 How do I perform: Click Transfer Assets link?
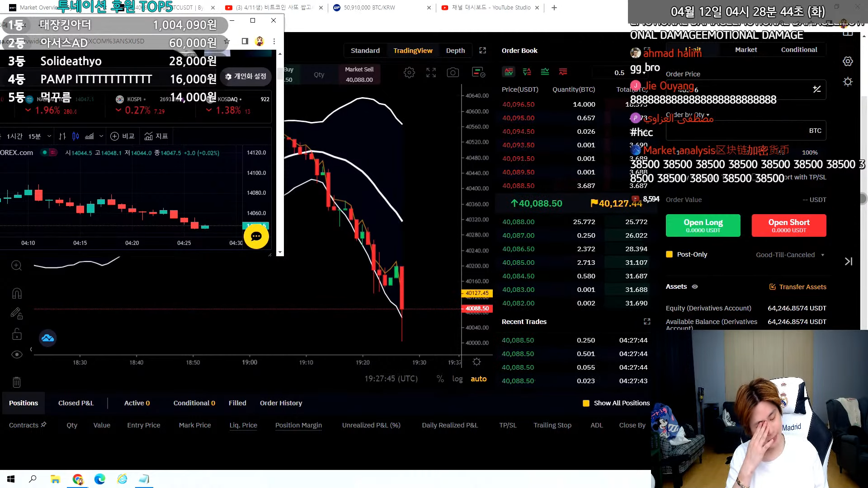(x=798, y=287)
